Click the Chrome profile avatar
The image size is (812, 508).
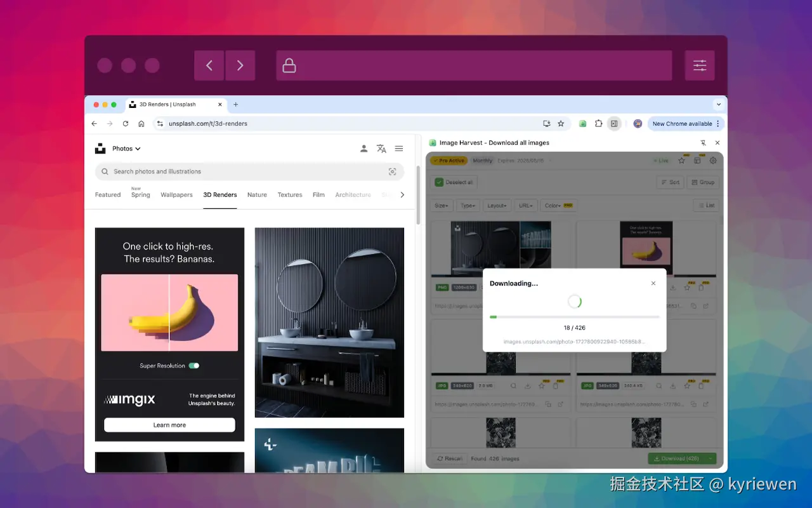pos(638,124)
